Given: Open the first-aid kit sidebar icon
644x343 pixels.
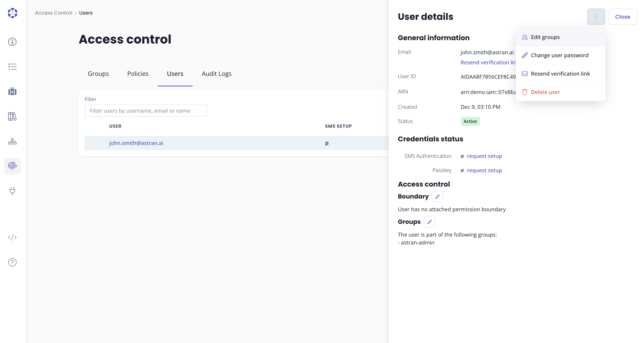Looking at the screenshot, I should coord(12,92).
